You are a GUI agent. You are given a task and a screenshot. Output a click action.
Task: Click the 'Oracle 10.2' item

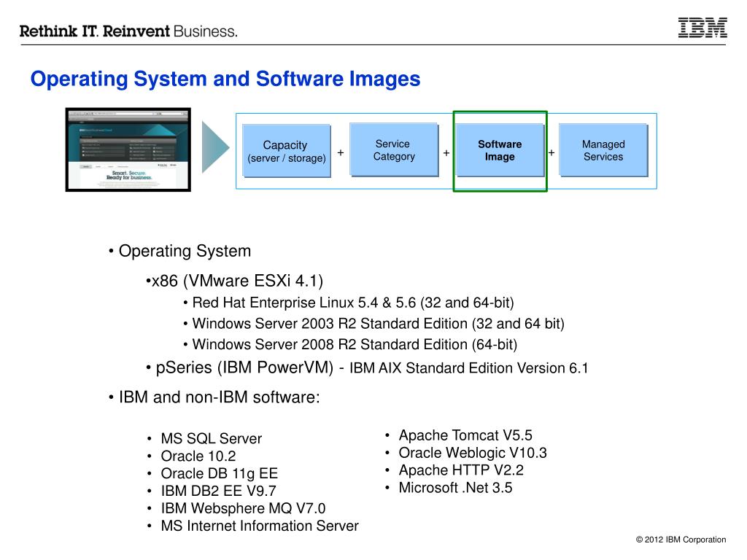pos(198,456)
